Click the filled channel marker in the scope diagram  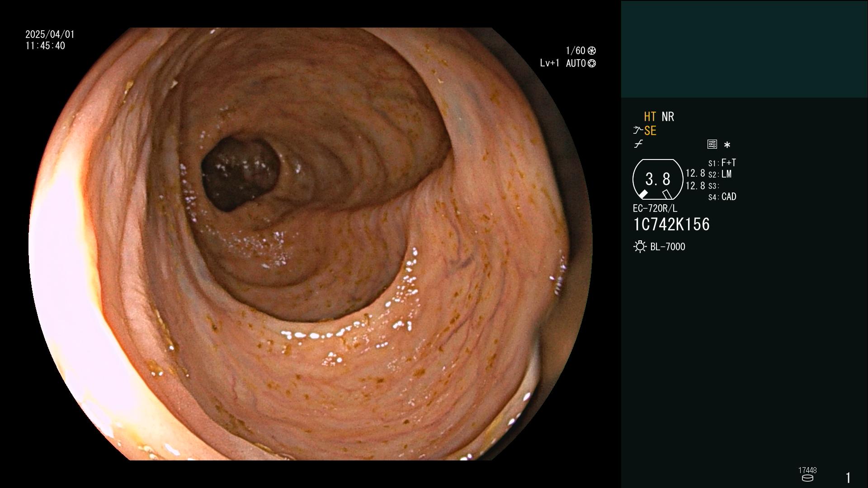click(643, 194)
